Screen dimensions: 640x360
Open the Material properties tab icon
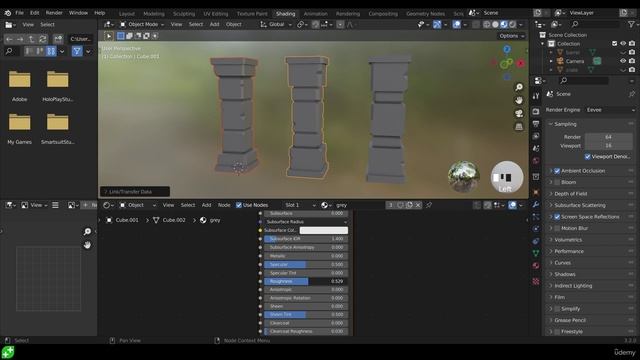point(536,266)
